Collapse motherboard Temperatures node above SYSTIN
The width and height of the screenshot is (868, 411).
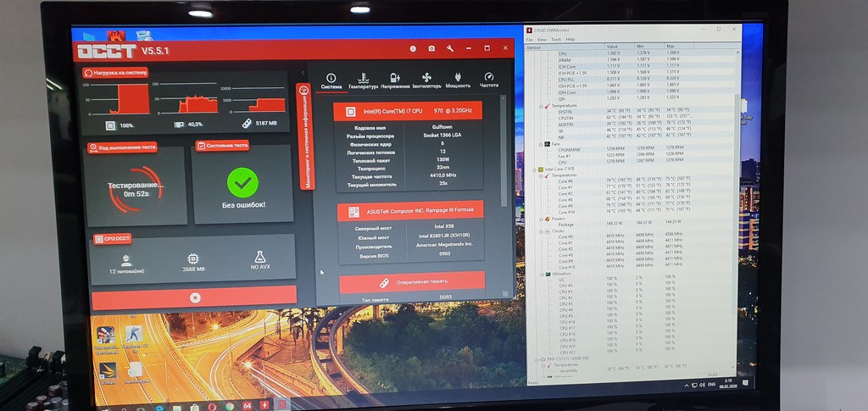click(541, 106)
